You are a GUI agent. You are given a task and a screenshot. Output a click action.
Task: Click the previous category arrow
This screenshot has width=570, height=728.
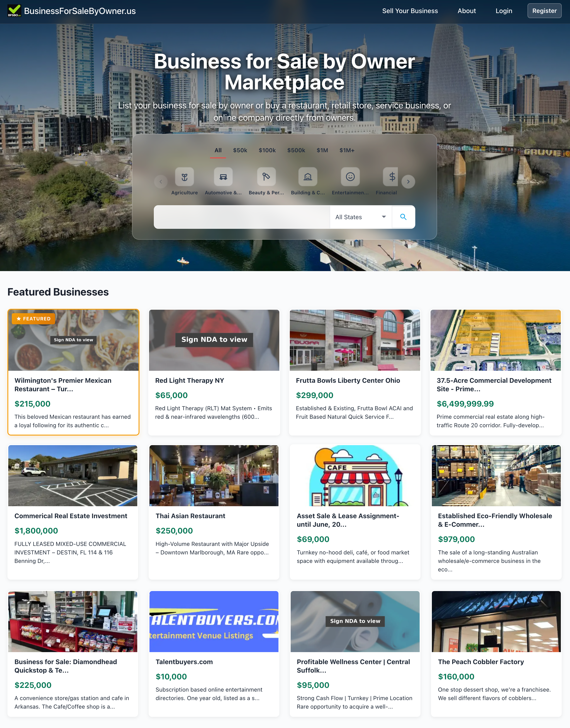coord(161,181)
